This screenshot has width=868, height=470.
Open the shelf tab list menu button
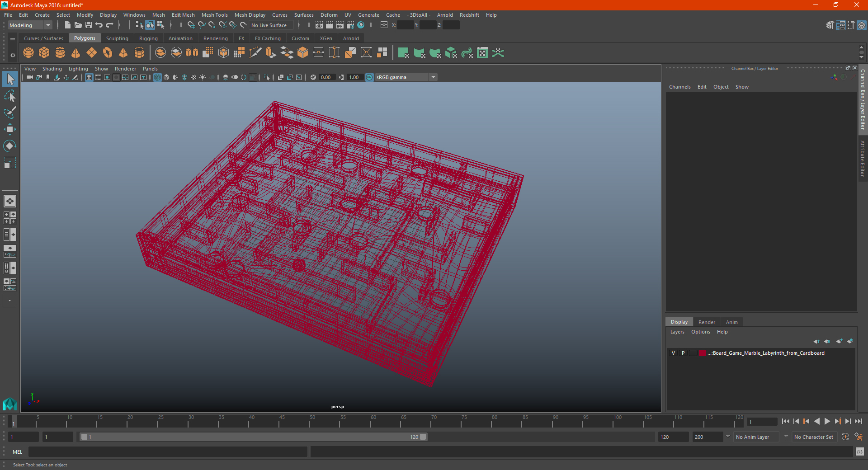click(13, 39)
